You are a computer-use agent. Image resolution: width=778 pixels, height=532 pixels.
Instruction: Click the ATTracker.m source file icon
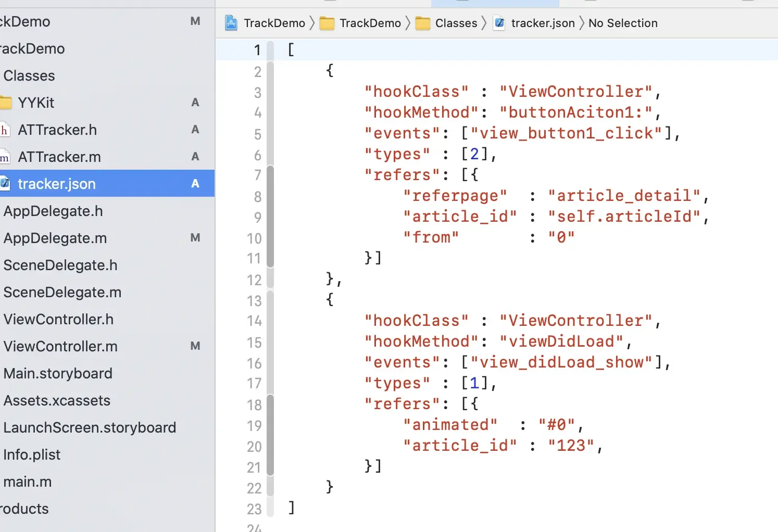click(5, 157)
